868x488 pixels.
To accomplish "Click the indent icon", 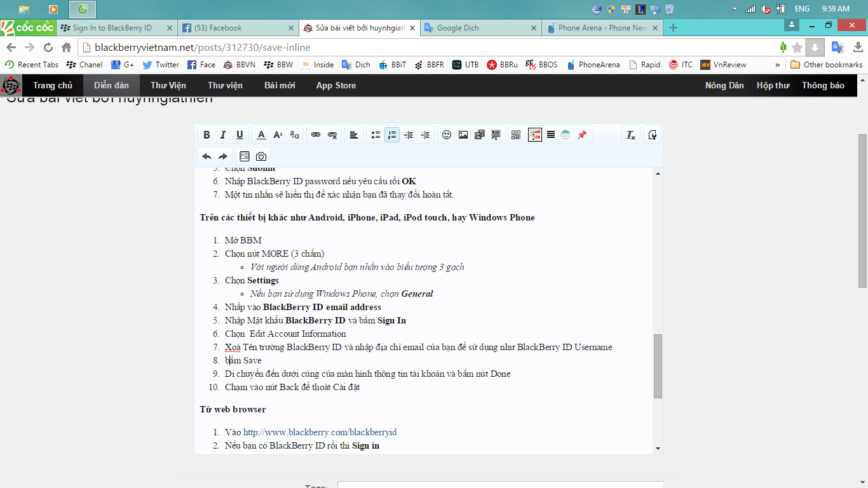I will pyautogui.click(x=425, y=135).
